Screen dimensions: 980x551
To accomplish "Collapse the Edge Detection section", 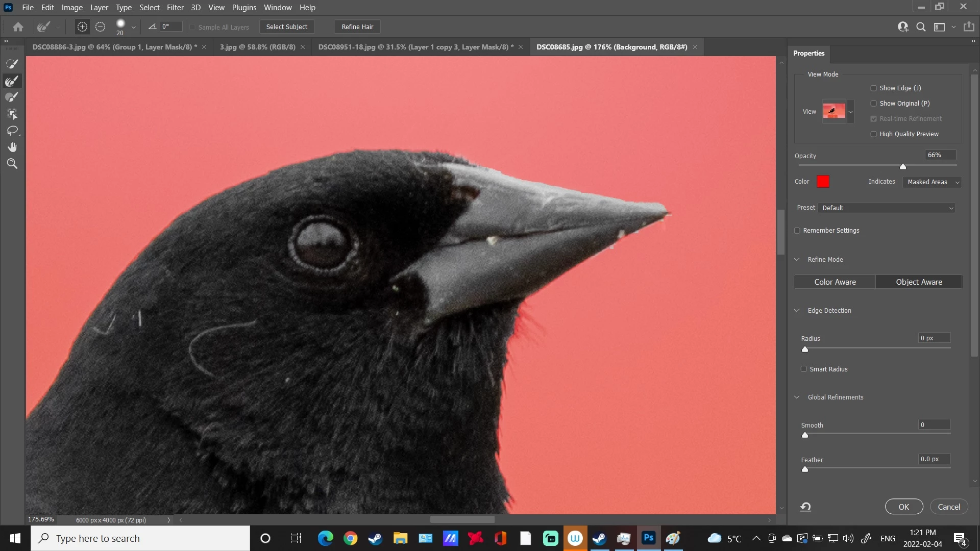I will point(797,310).
